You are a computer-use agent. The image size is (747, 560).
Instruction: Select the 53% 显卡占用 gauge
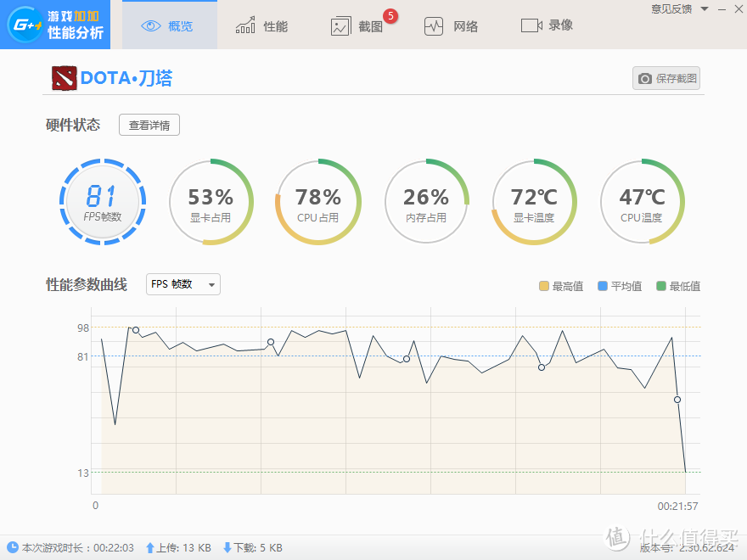(x=211, y=202)
